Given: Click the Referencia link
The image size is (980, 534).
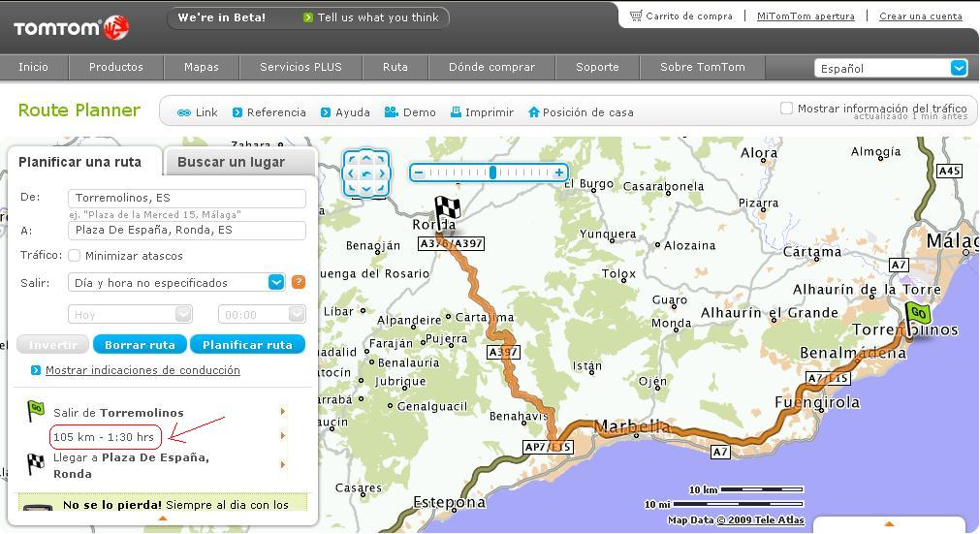Looking at the screenshot, I should tap(276, 112).
